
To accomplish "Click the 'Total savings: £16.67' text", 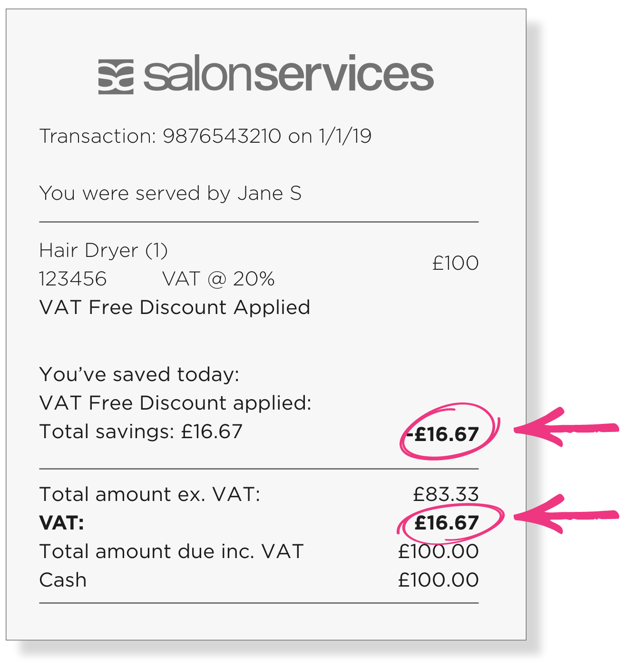I will (141, 432).
